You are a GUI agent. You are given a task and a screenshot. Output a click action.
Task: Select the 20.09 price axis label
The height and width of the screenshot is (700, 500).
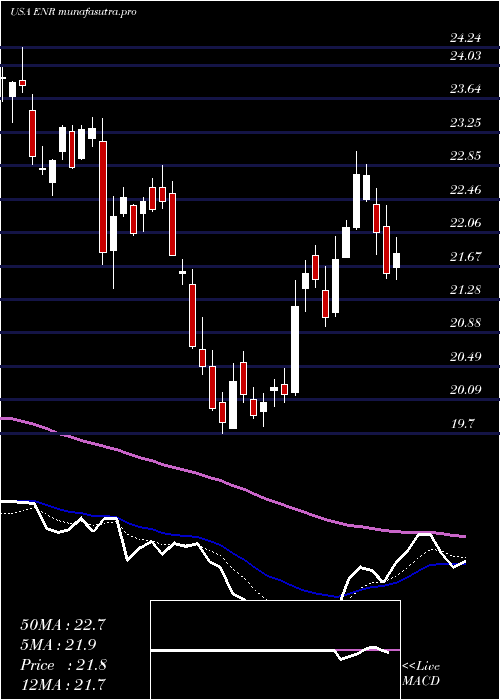465,391
